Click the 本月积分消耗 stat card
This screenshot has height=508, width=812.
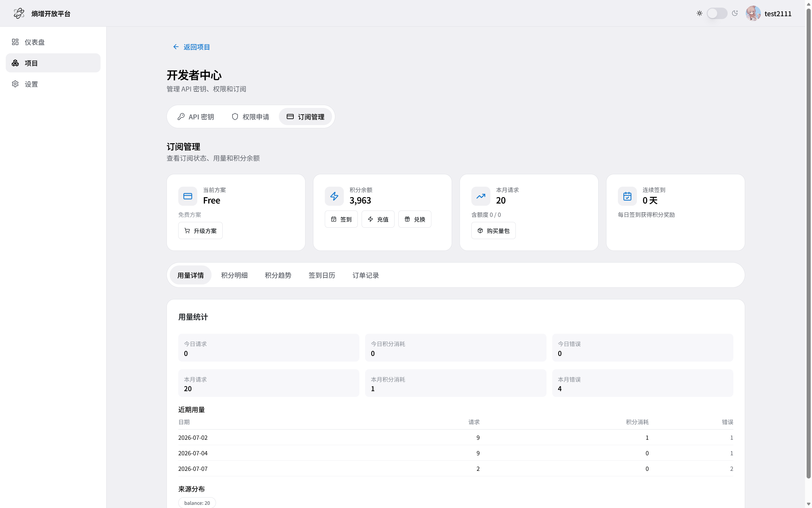pyautogui.click(x=455, y=383)
